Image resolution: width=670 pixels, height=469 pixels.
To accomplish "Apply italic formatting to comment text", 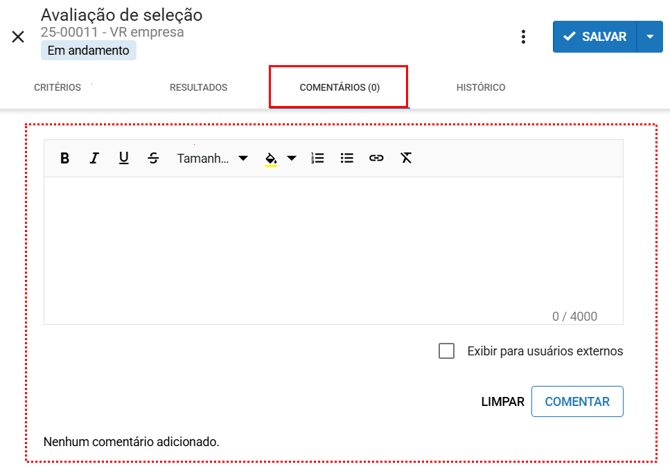I will tap(94, 158).
